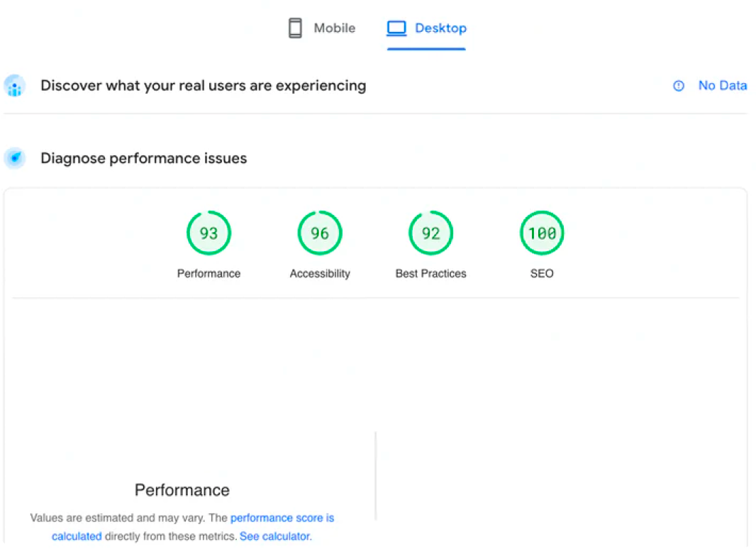Open the 'performance score is calculated' link

point(282,518)
